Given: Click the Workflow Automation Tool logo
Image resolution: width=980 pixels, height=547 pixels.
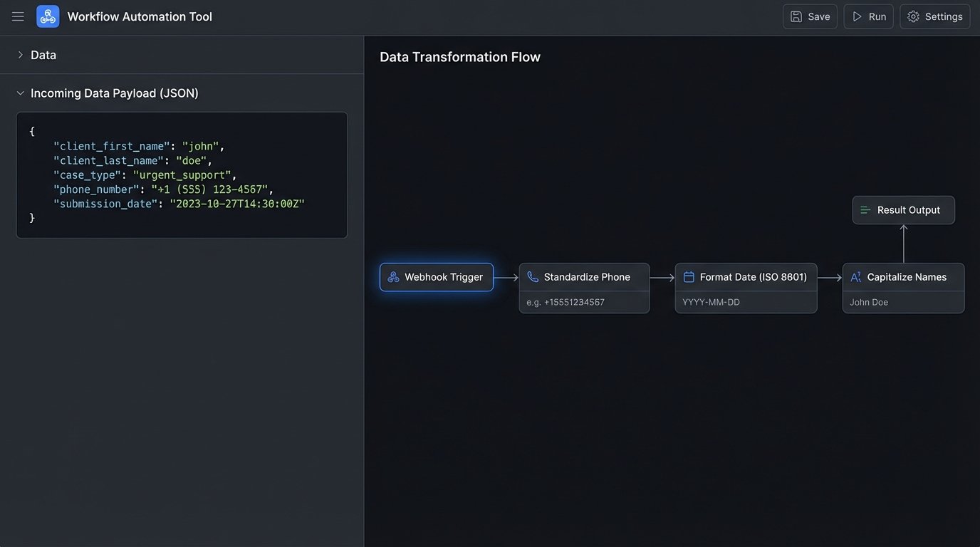Looking at the screenshot, I should tap(48, 16).
